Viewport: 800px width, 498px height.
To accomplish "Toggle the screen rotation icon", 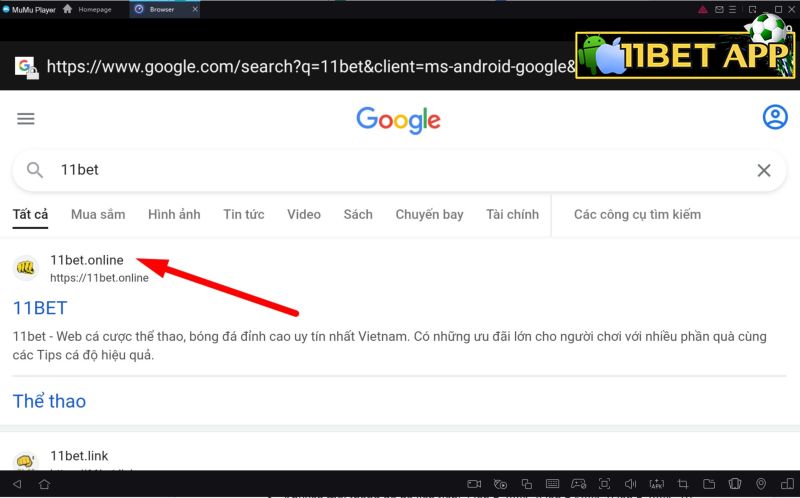I will [787, 484].
